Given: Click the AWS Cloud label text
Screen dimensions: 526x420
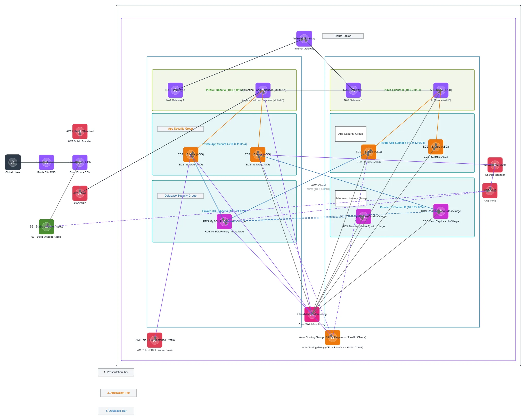Looking at the screenshot, I should (318, 186).
